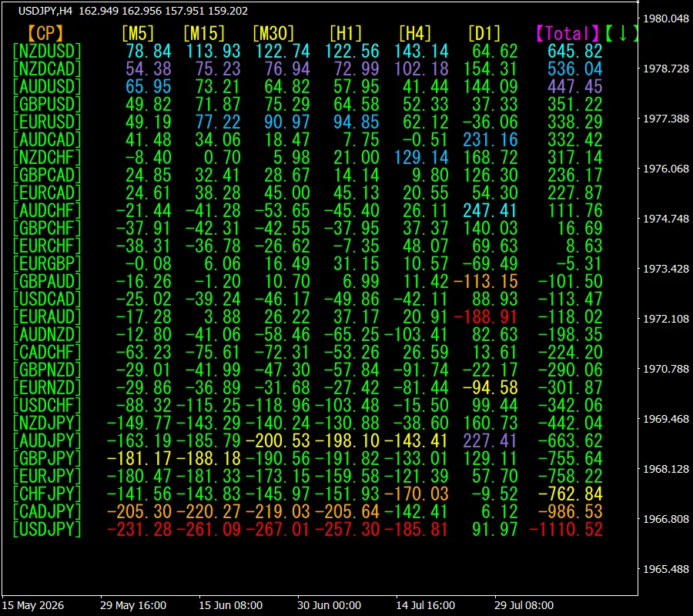Click the EURAUD D1 value -188.91
Image resolution: width=693 pixels, height=616 pixels.
[486, 316]
